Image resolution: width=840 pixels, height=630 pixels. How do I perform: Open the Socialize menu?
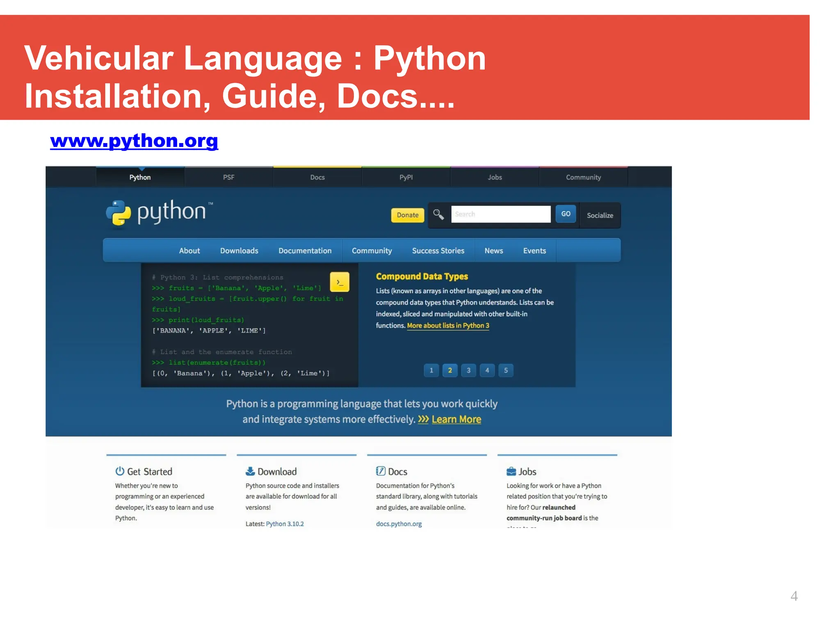600,215
